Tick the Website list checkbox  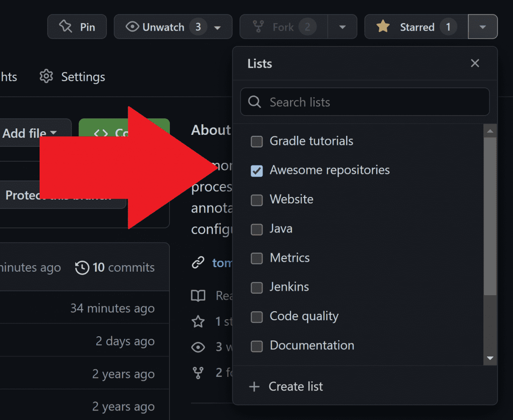[256, 200]
